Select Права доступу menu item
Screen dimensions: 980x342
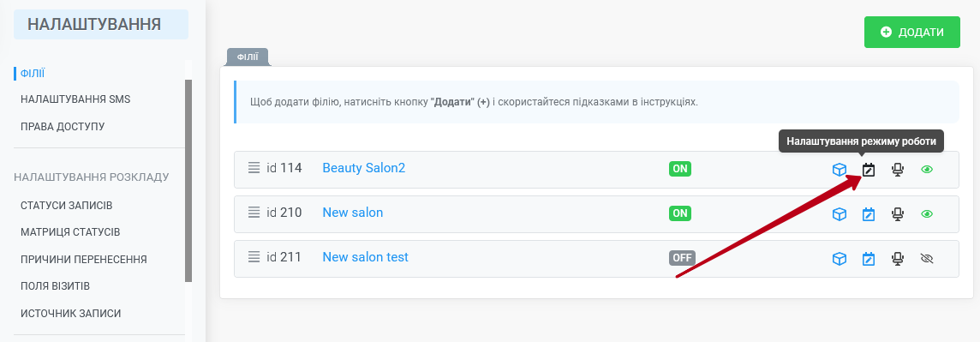point(63,126)
